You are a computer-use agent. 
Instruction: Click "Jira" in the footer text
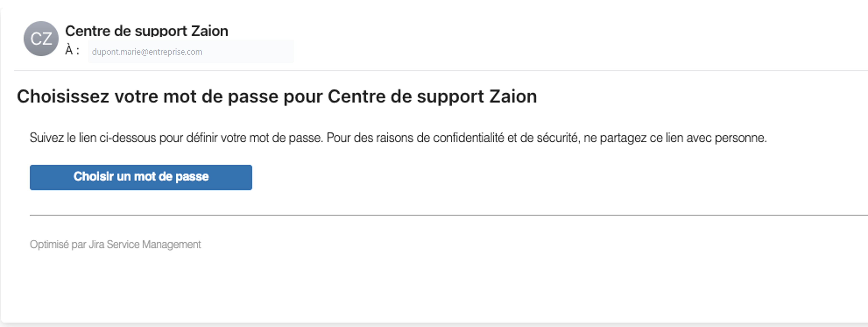(96, 244)
